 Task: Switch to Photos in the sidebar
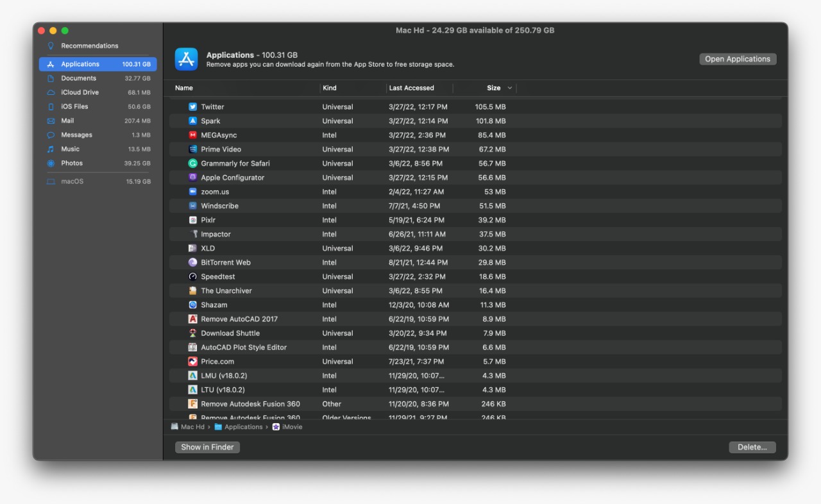(97, 163)
